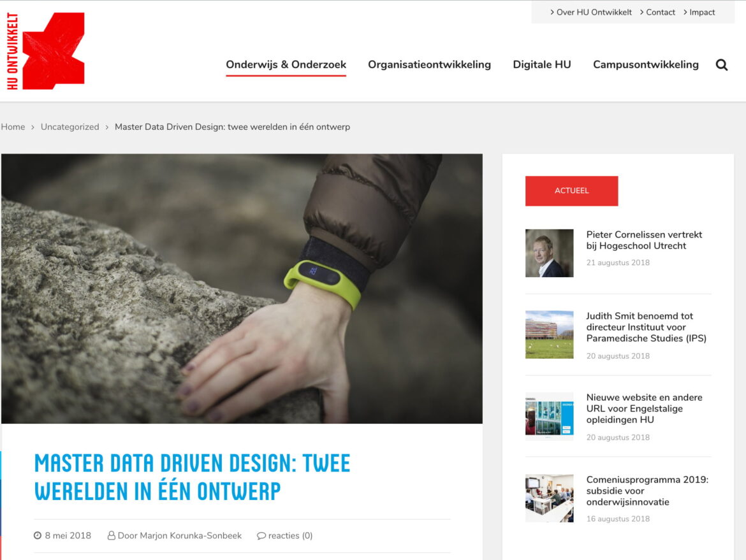Screen dimensions: 746x560
Task: Go to Home via the breadcrumb
Action: click(x=13, y=127)
